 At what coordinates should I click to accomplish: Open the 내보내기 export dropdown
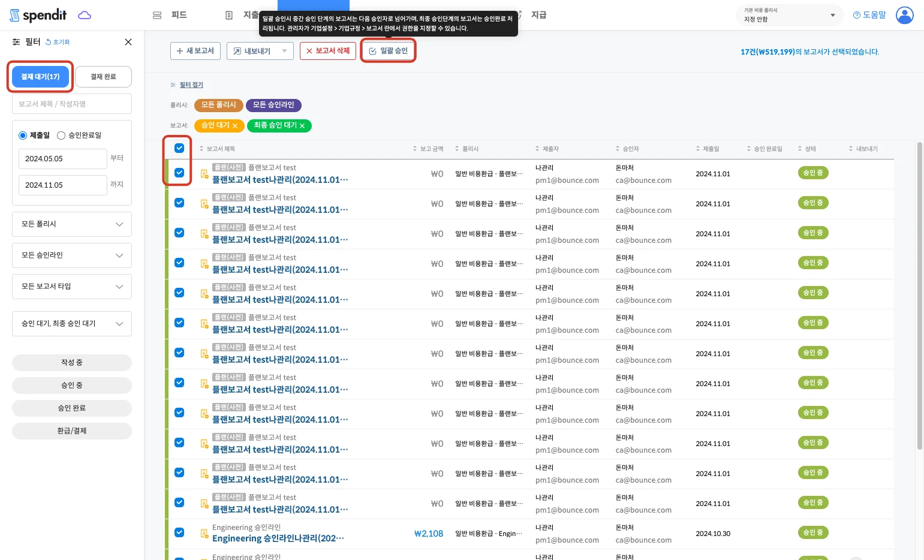[x=260, y=51]
